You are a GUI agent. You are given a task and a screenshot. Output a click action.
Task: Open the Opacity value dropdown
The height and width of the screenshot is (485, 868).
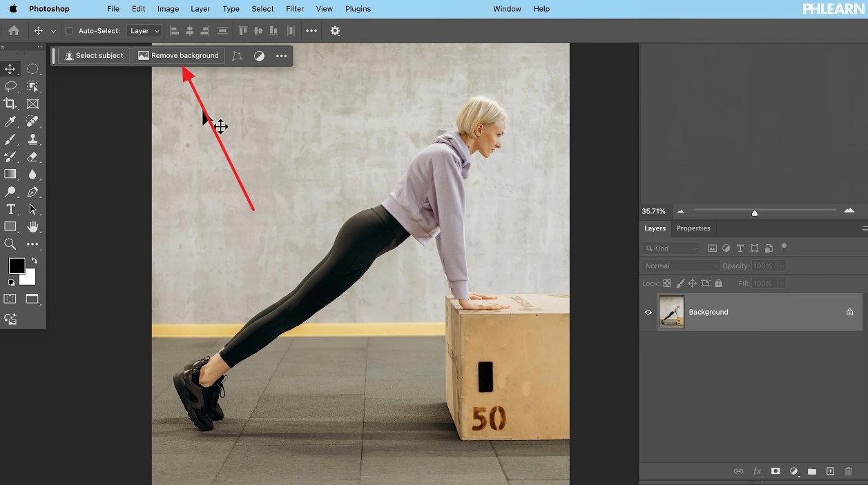pos(782,266)
